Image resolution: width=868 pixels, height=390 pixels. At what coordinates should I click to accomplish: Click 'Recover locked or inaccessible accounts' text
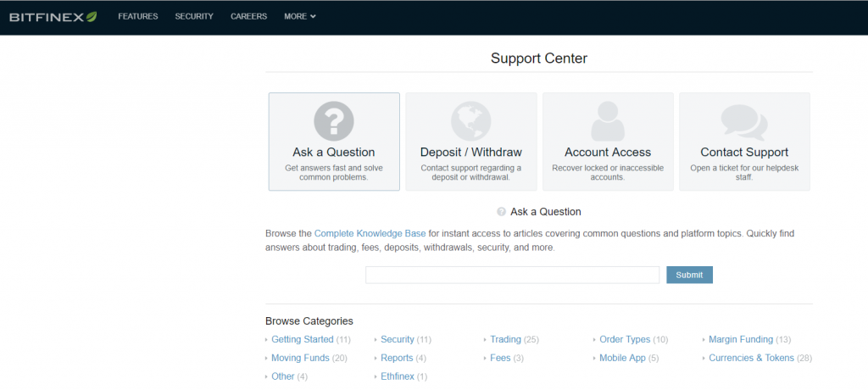[608, 173]
